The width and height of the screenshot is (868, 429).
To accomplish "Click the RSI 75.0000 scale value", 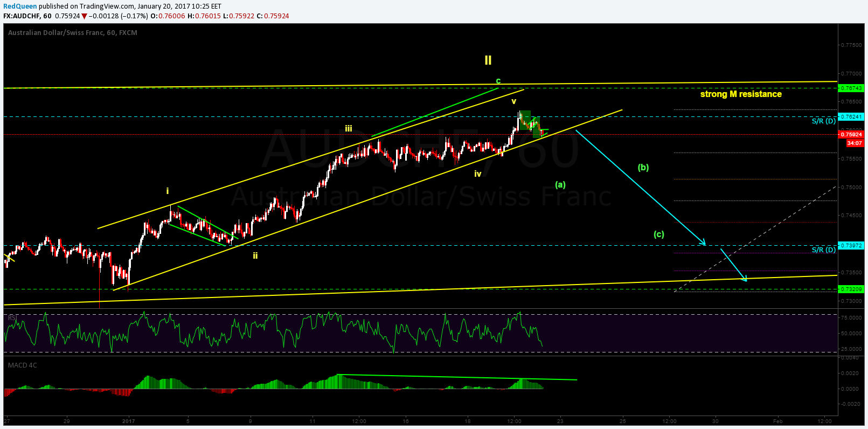I will [x=852, y=318].
